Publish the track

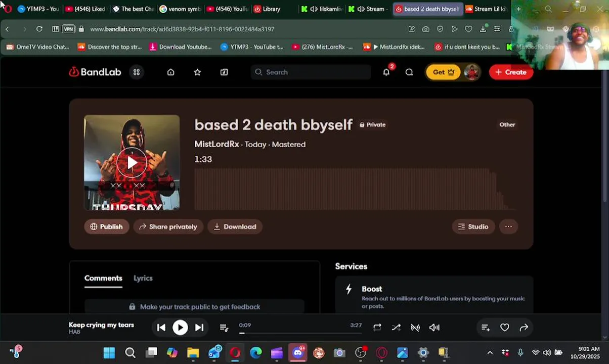[x=107, y=227]
